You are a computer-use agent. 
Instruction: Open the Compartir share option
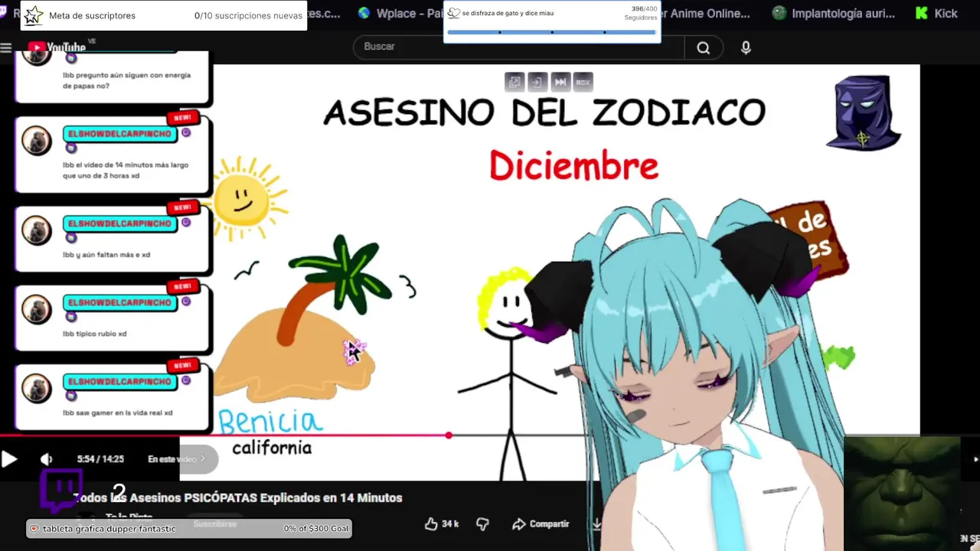pos(541,524)
